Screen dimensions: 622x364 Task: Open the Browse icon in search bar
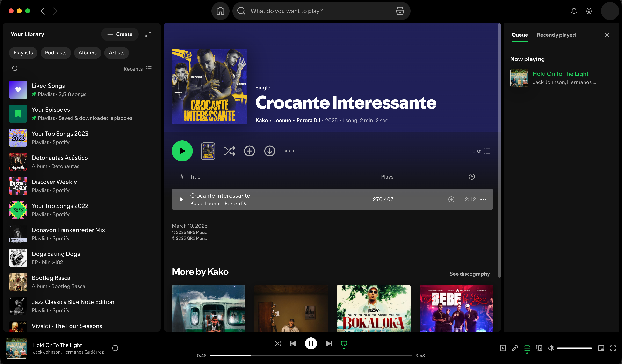point(400,11)
